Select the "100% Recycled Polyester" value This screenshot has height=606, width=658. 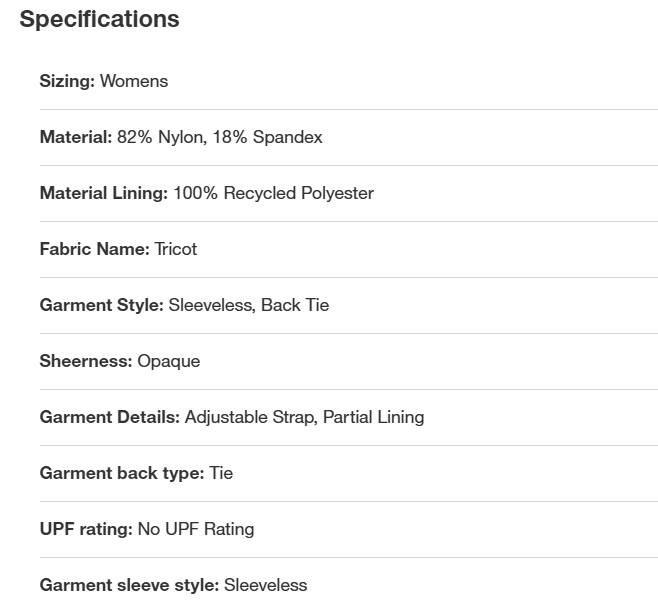273,193
